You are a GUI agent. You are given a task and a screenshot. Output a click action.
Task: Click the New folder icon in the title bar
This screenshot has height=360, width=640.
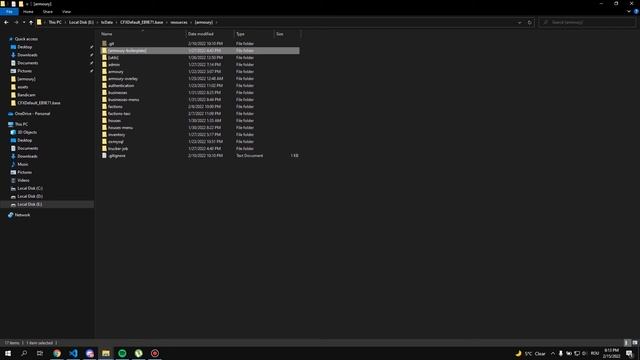coord(21,4)
